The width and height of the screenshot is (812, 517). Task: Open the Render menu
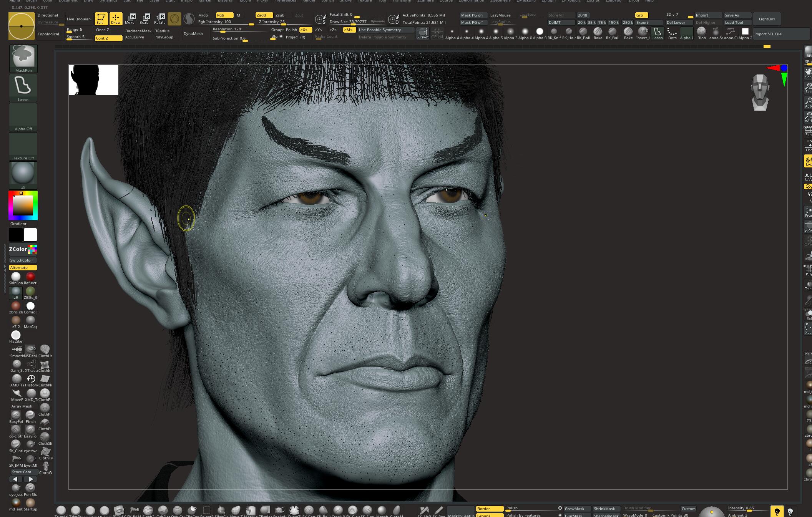(309, 1)
